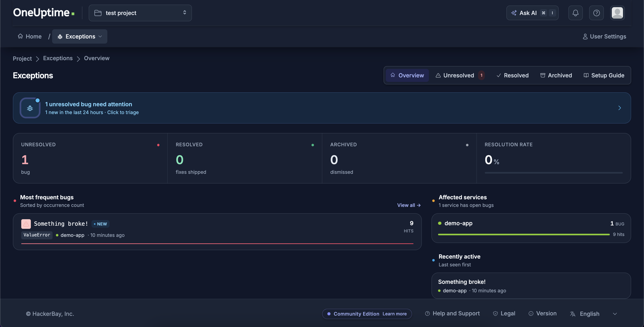
Task: Open the notifications bell
Action: click(x=575, y=13)
